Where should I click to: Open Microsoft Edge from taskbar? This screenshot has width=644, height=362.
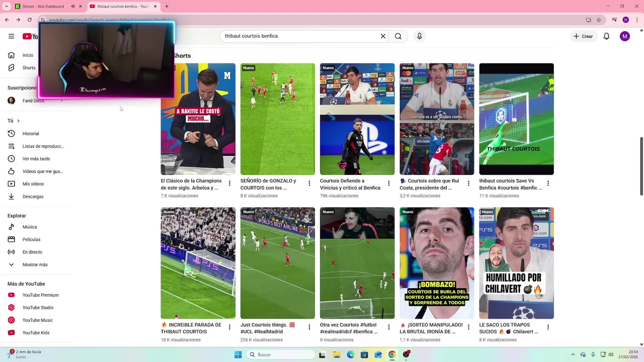pyautogui.click(x=350, y=354)
